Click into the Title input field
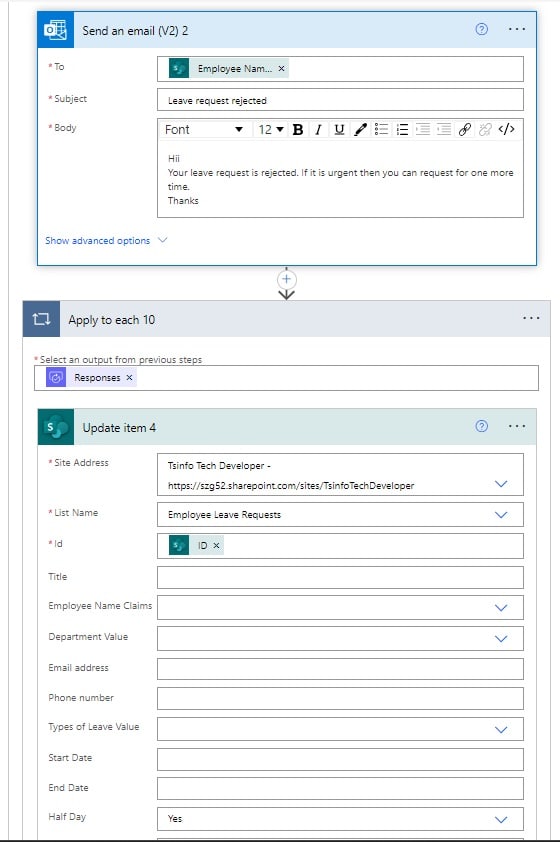This screenshot has width=560, height=842. pyautogui.click(x=340, y=577)
